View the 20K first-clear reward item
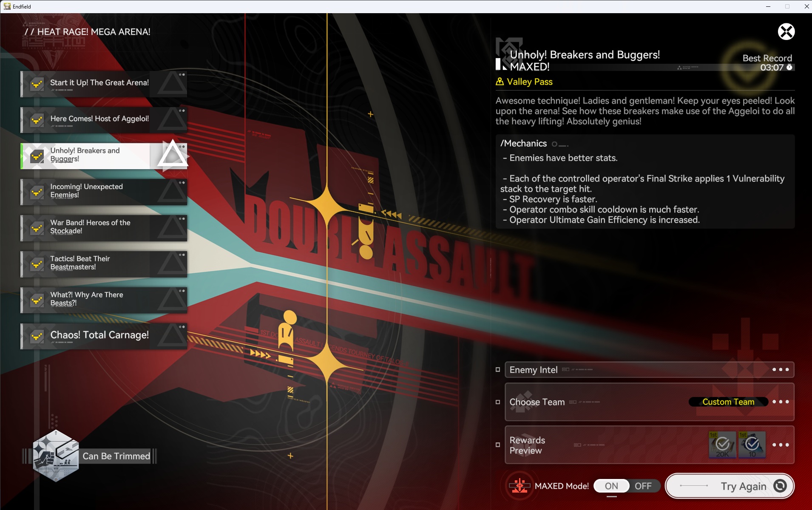The width and height of the screenshot is (812, 510). [x=722, y=445]
